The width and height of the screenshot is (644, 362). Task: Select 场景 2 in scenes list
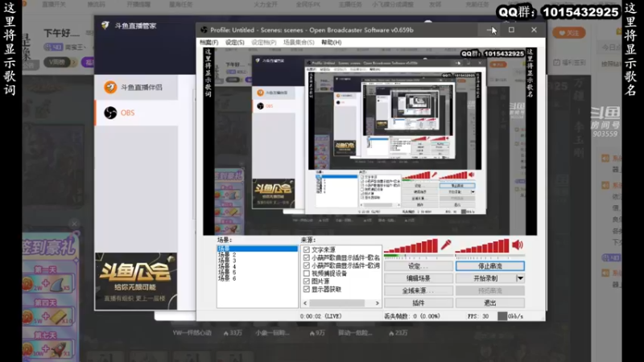[227, 255]
